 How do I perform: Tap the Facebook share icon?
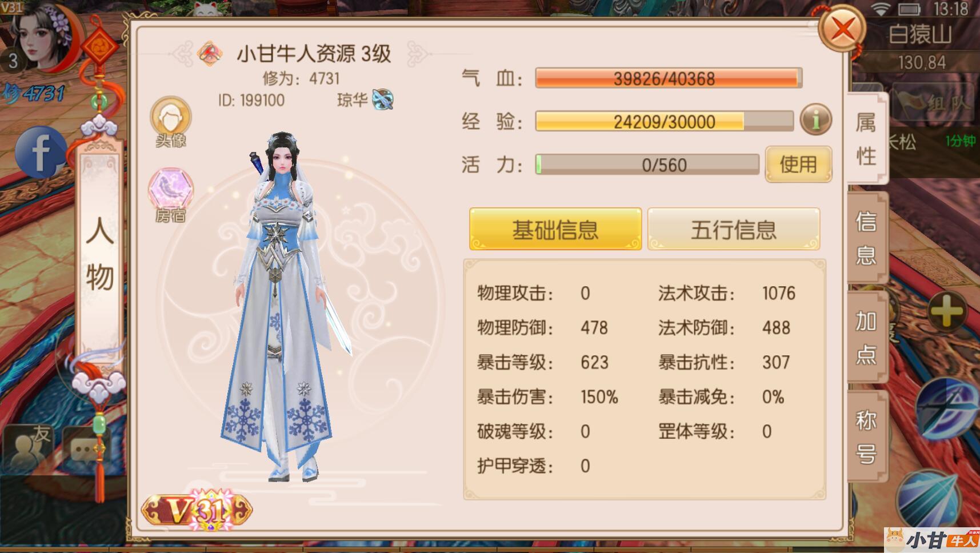coord(40,153)
